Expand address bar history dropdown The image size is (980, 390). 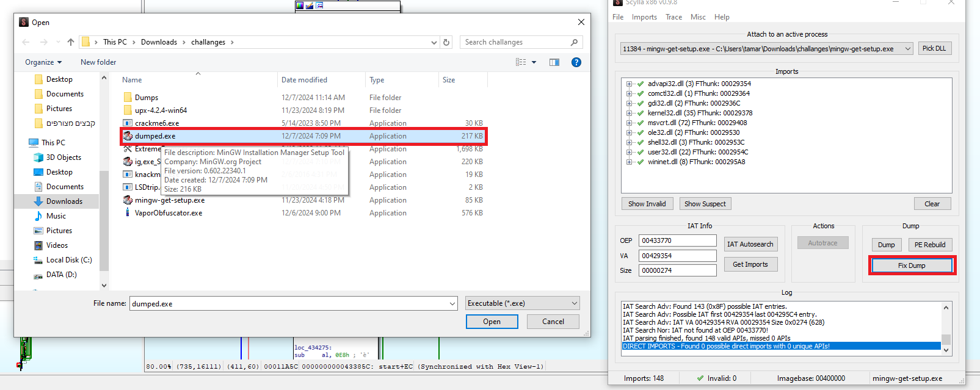coord(434,42)
